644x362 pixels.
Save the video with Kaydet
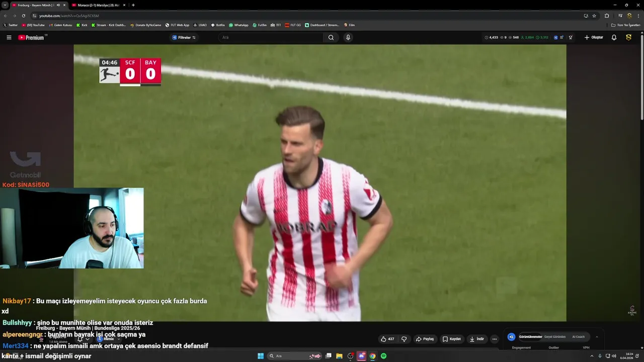451,339
